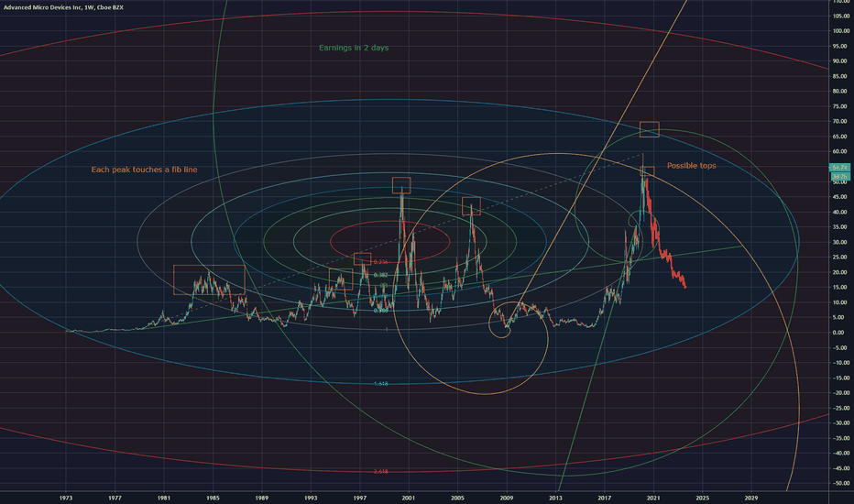Viewport: 854px width, 504px height.
Task: Click the 95.00 price scale label
Action: pyautogui.click(x=841, y=47)
